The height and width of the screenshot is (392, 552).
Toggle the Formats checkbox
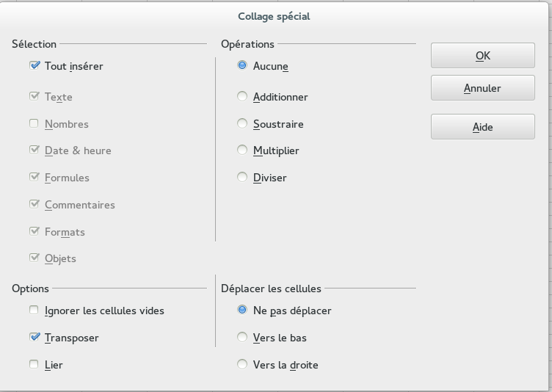pos(34,231)
